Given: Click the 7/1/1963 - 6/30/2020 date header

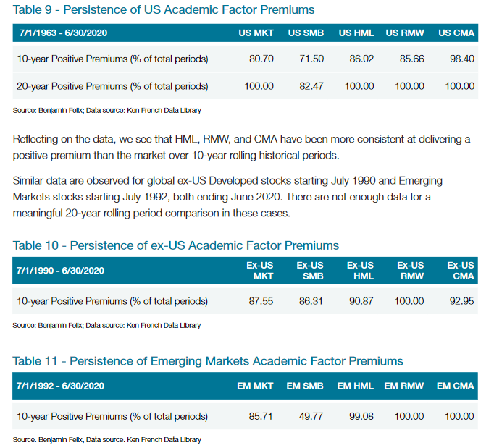Looking at the screenshot, I should point(61,33).
